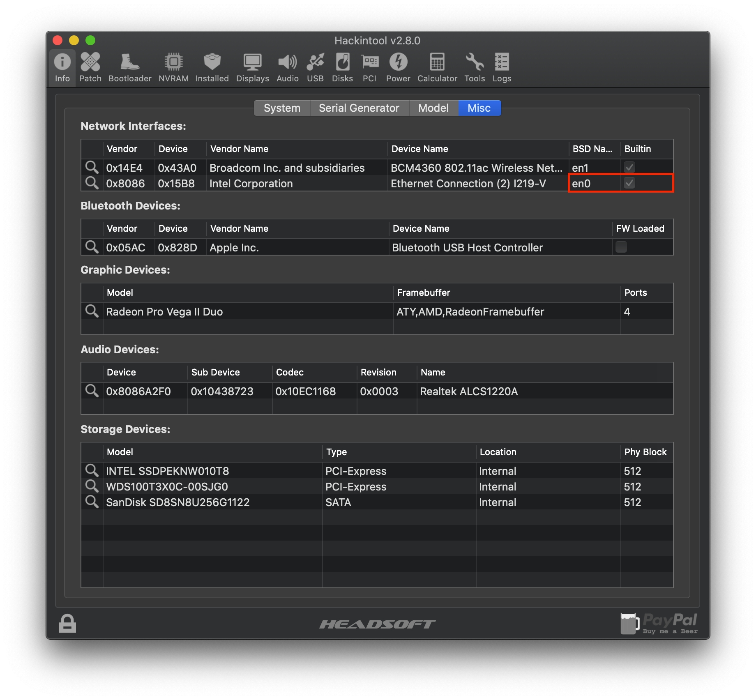Screen dimensions: 756x700
Task: Click magnifier icon for Realtek ALCS1220A row
Action: point(92,391)
